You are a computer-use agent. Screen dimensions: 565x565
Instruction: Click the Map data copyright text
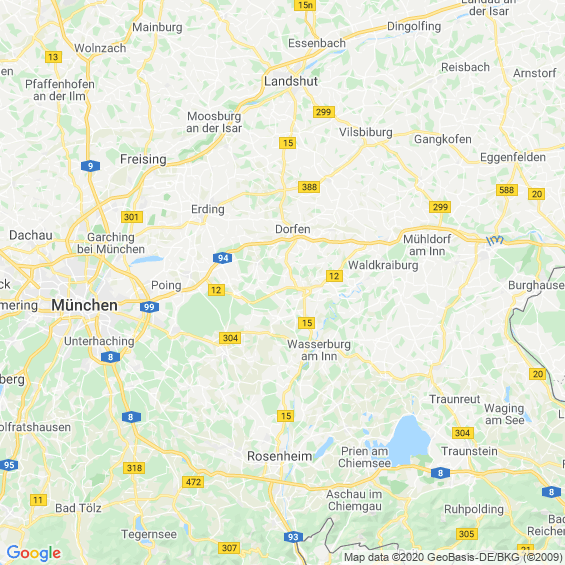[x=454, y=557]
